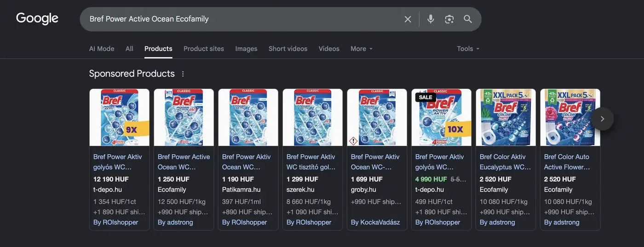Open the Short videos tab
The width and height of the screenshot is (644, 247).
click(x=288, y=48)
